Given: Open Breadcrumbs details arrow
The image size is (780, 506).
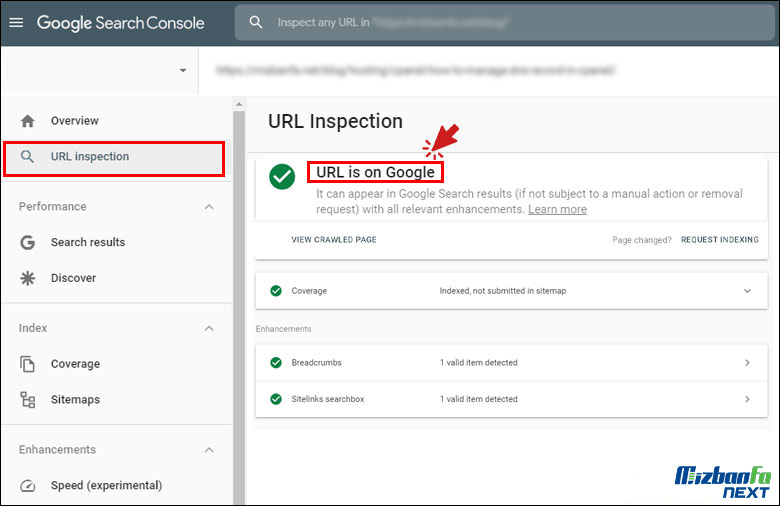Looking at the screenshot, I should point(747,363).
